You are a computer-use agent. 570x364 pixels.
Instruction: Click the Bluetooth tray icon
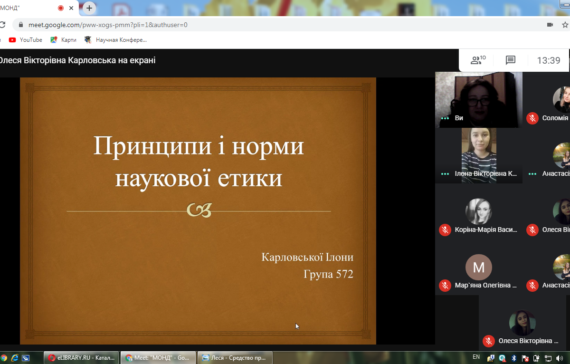514,359
